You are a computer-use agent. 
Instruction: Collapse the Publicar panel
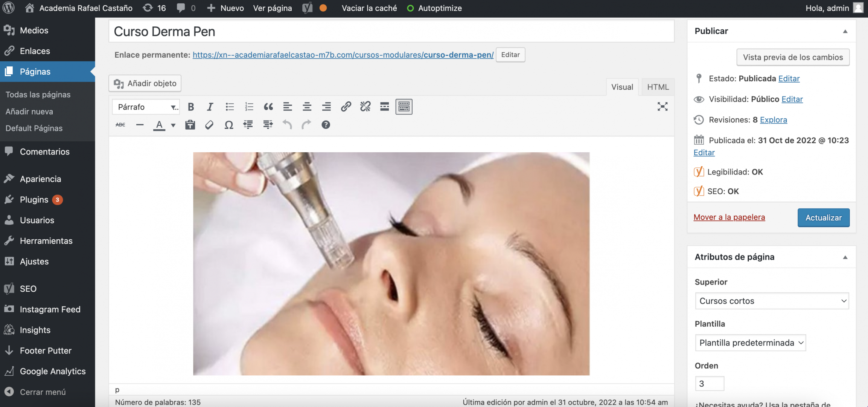(x=845, y=31)
